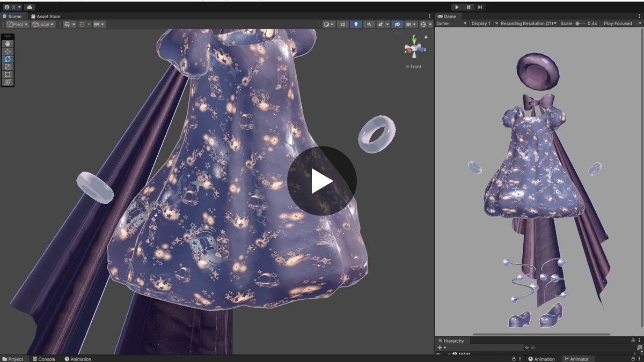This screenshot has width=644, height=362.
Task: Open snap increment settings button
Action: click(x=99, y=24)
